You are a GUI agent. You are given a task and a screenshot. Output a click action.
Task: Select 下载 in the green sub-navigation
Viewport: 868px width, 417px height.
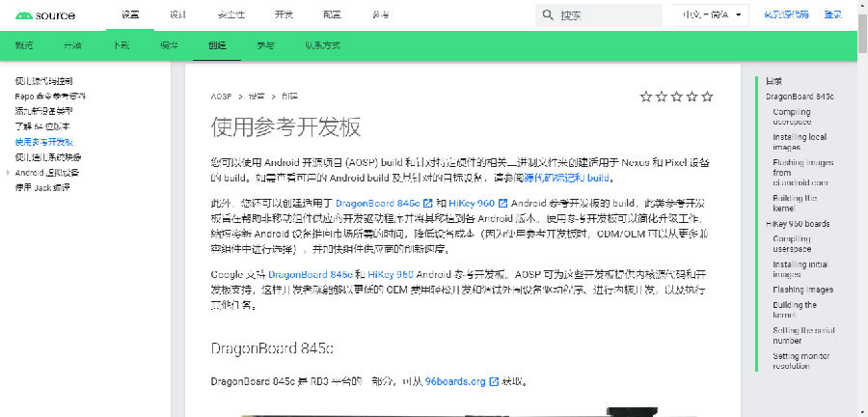pos(121,45)
